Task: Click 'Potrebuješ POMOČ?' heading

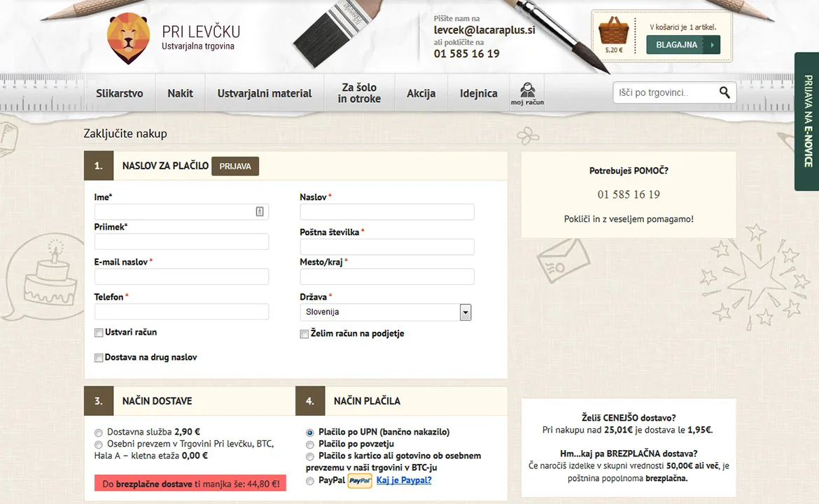Action: [x=629, y=170]
